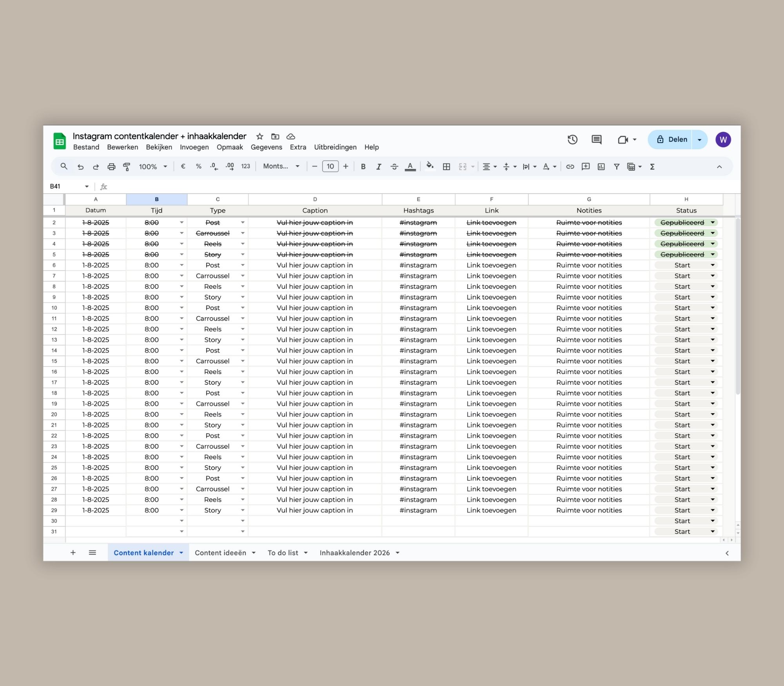Open the fill color picker
The height and width of the screenshot is (686, 784).
(x=430, y=166)
